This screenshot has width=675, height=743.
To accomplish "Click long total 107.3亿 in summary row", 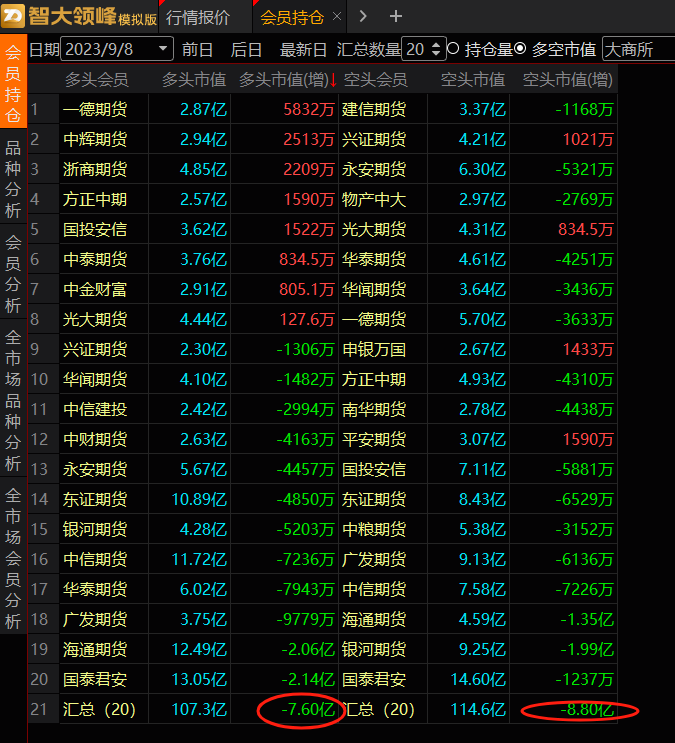I will click(x=199, y=709).
